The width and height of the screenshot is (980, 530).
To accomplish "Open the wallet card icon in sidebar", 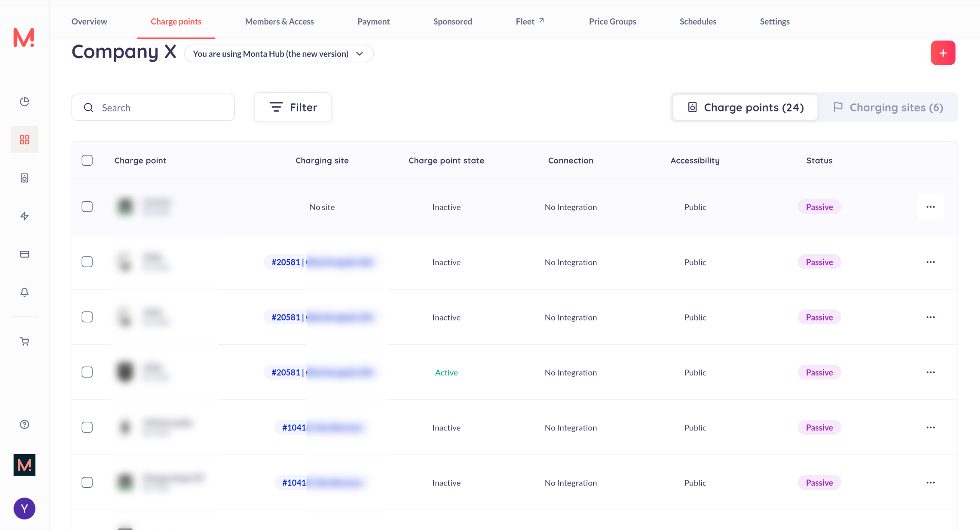I will [x=24, y=254].
